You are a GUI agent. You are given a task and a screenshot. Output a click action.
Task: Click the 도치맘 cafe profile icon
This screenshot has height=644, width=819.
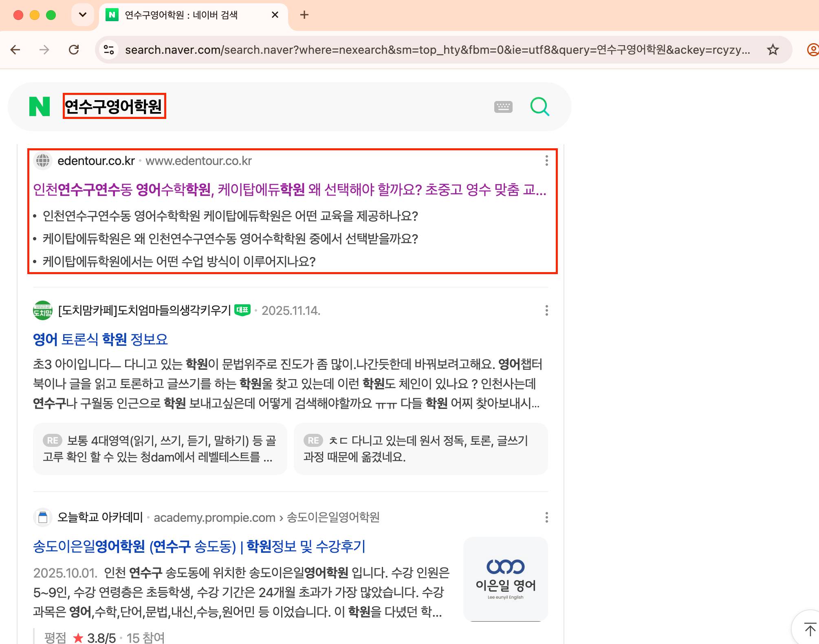[x=43, y=310]
